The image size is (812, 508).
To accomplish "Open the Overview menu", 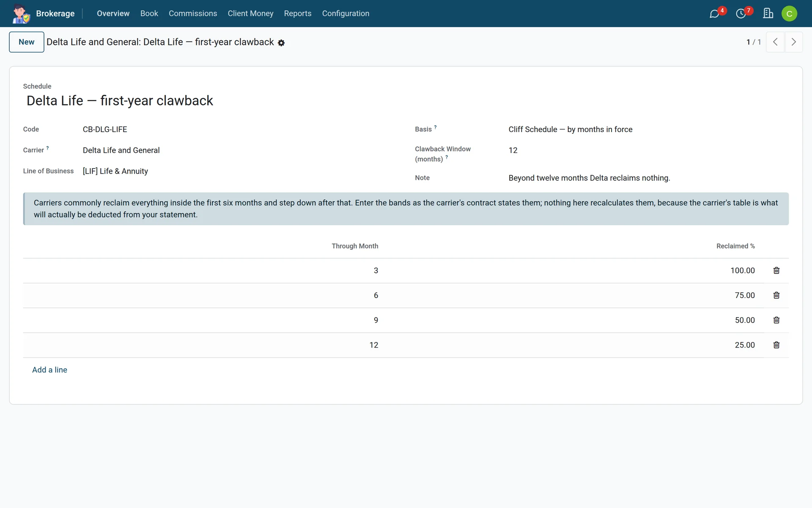I will click(x=113, y=14).
